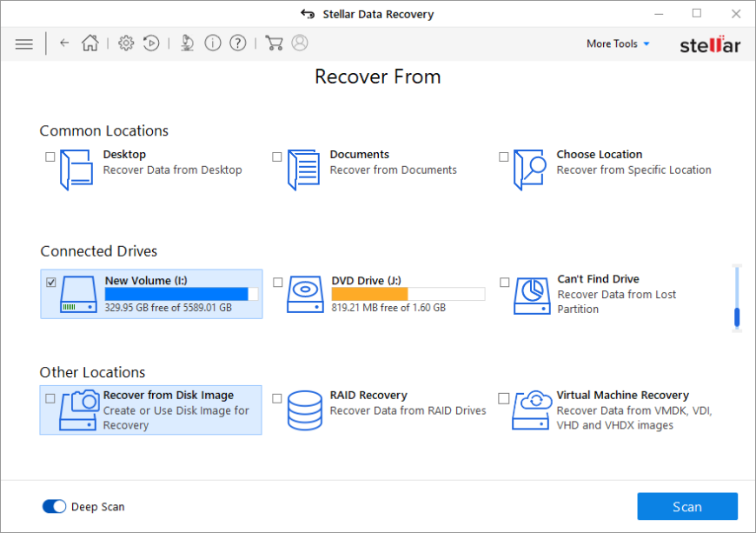Click the RAID Recovery database icon
Viewport: 756px width, 533px height.
click(x=305, y=410)
